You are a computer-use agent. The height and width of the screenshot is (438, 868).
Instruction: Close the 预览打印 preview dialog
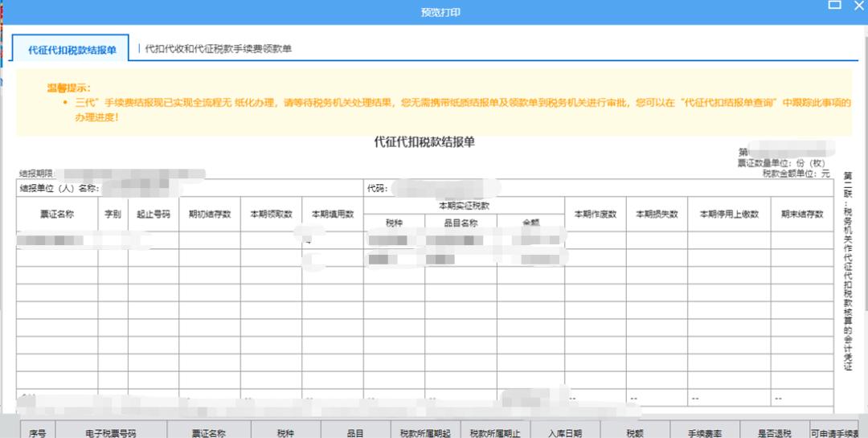pyautogui.click(x=861, y=5)
